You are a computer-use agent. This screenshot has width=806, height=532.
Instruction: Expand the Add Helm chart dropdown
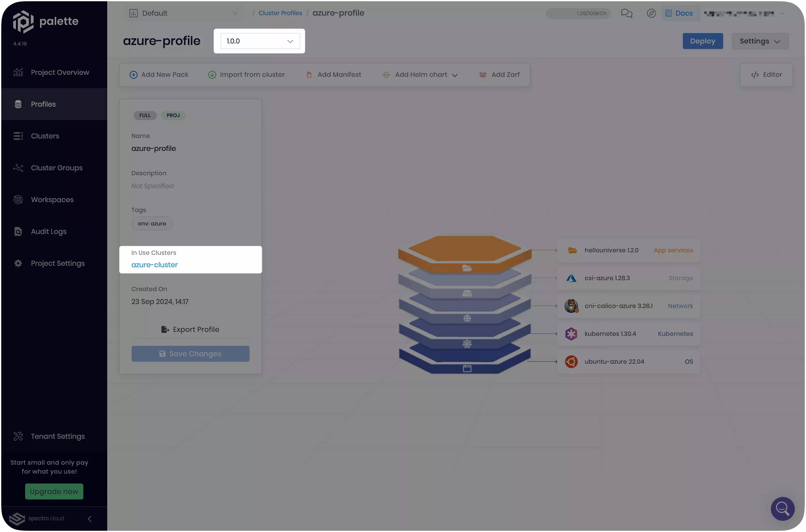click(x=455, y=75)
